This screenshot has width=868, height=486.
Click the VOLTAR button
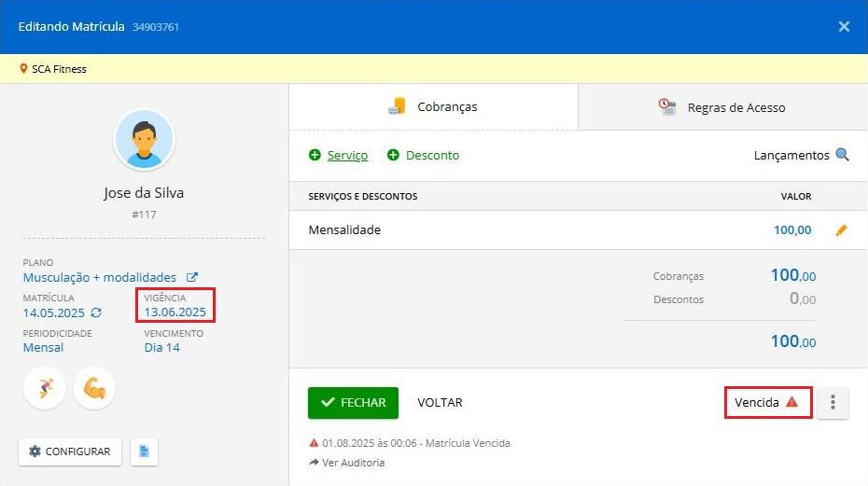(441, 402)
